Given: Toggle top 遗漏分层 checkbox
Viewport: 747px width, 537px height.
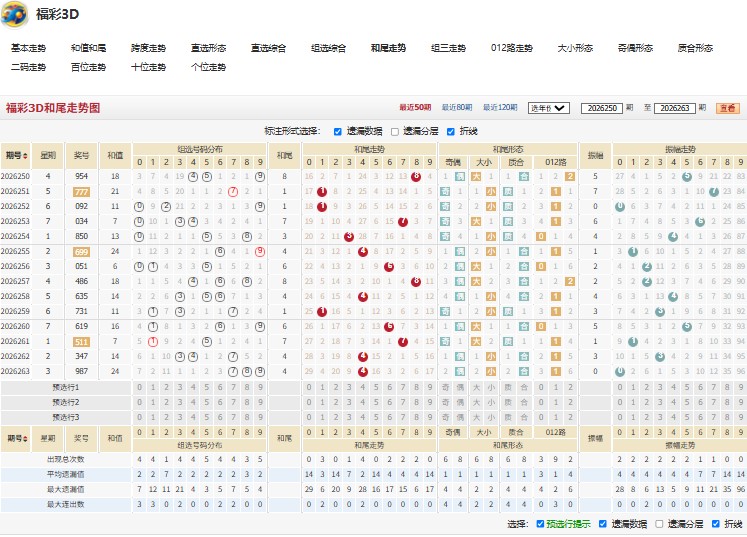Looking at the screenshot, I should pyautogui.click(x=394, y=132).
